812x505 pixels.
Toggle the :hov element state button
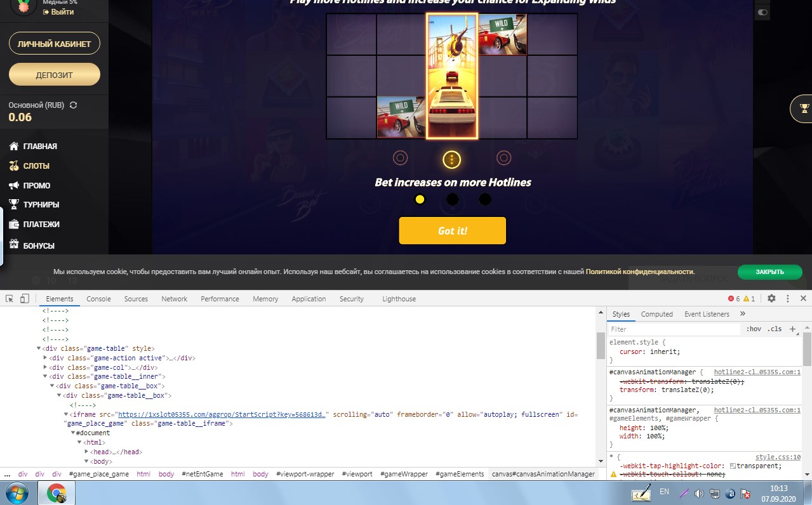[754, 329]
